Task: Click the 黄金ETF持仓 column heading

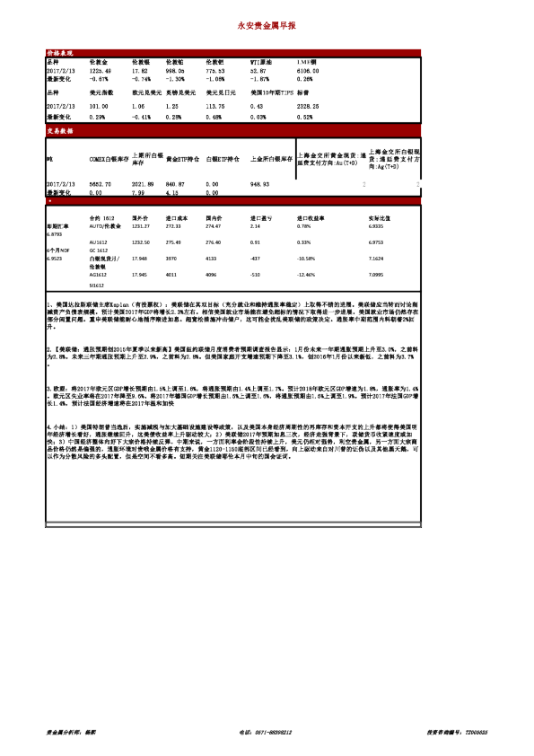Action: point(183,159)
